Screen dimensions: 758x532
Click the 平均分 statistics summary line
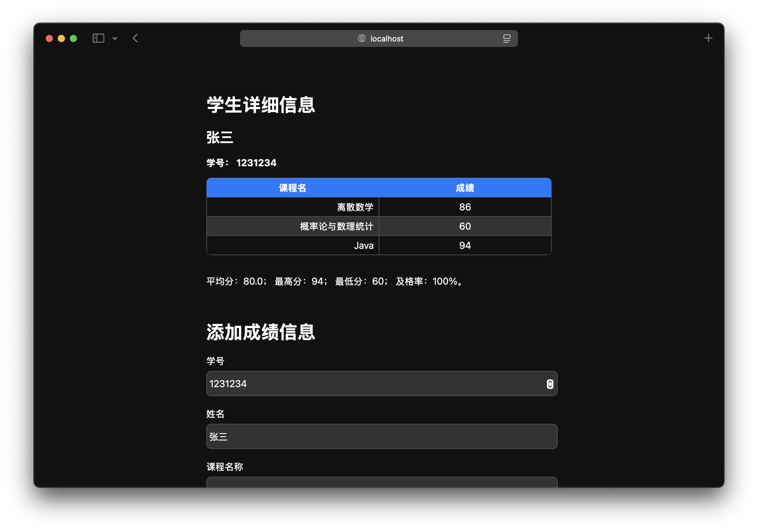(334, 281)
